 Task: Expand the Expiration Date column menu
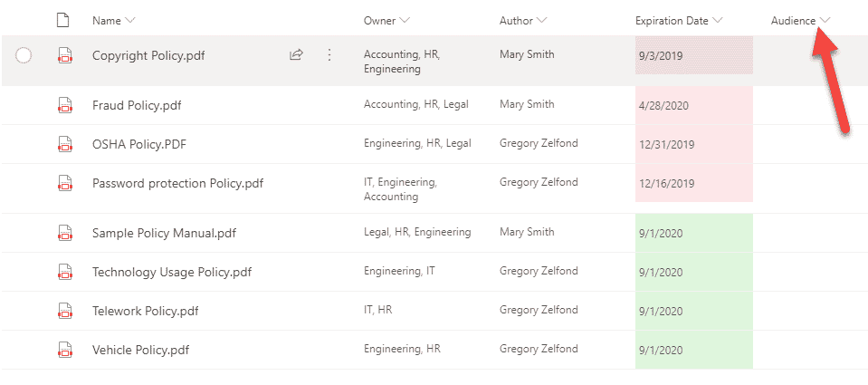pyautogui.click(x=718, y=20)
